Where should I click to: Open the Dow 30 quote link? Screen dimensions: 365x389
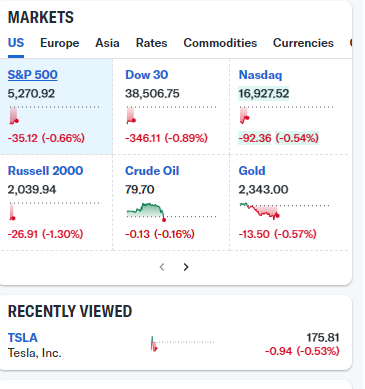(146, 75)
